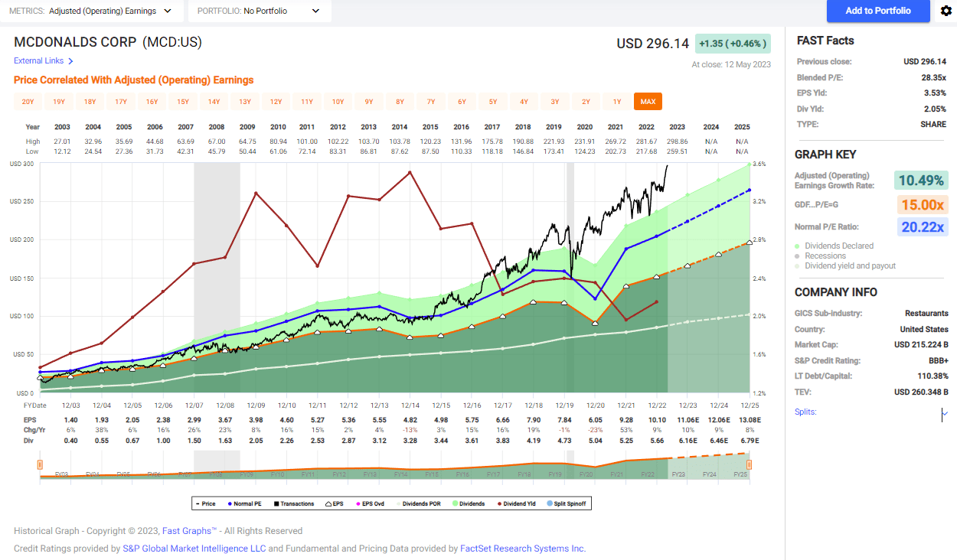Click the Recessions key entry
The width and height of the screenshot is (957, 560).
tap(821, 256)
